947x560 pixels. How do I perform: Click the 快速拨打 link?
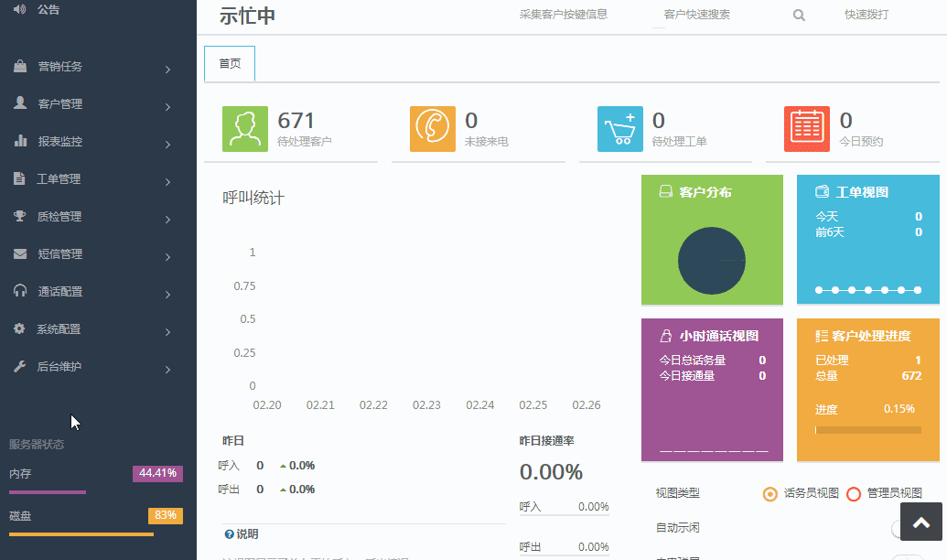[866, 15]
